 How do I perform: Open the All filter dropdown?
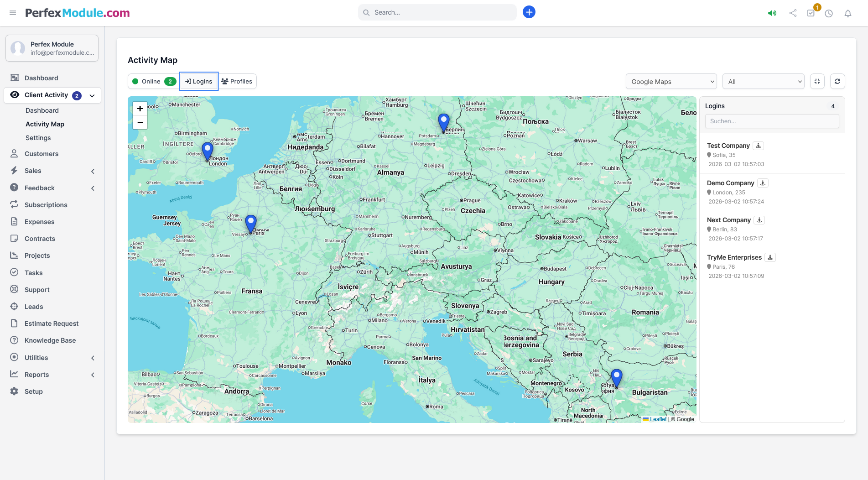click(763, 81)
